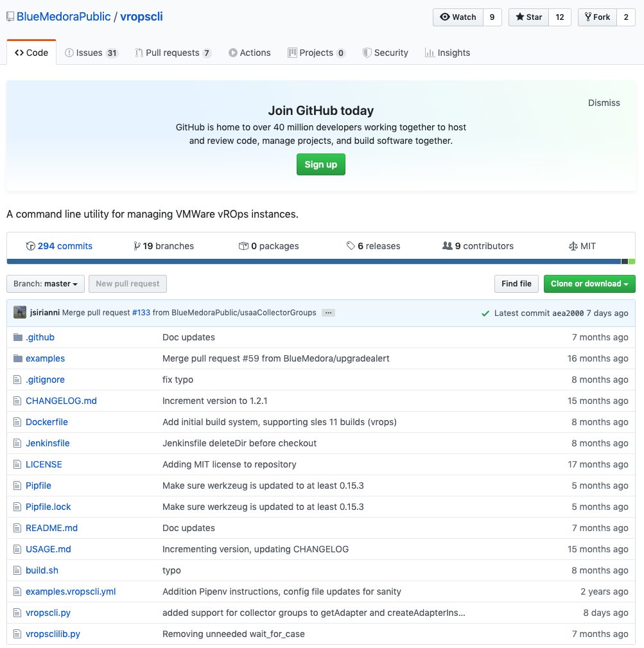Click the contributors people icon
This screenshot has height=648, width=644.
(x=448, y=246)
